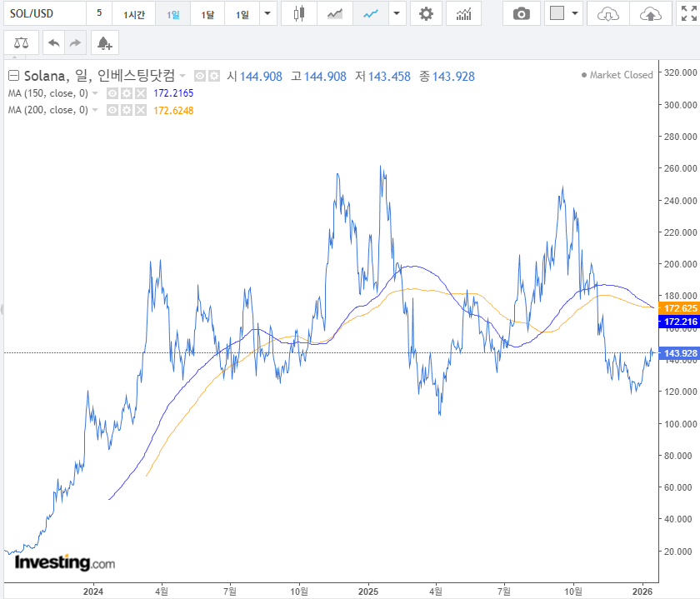Select the 5 minute interval

[99, 14]
